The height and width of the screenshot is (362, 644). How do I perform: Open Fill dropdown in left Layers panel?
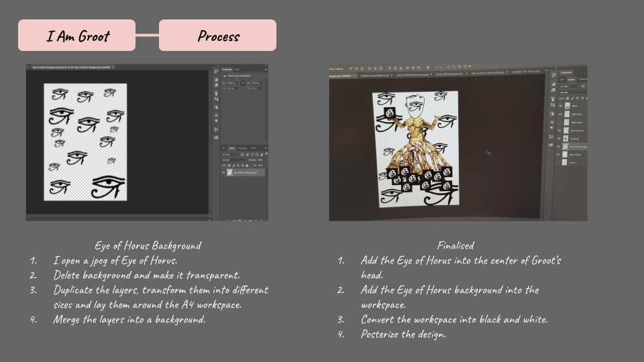tap(266, 166)
